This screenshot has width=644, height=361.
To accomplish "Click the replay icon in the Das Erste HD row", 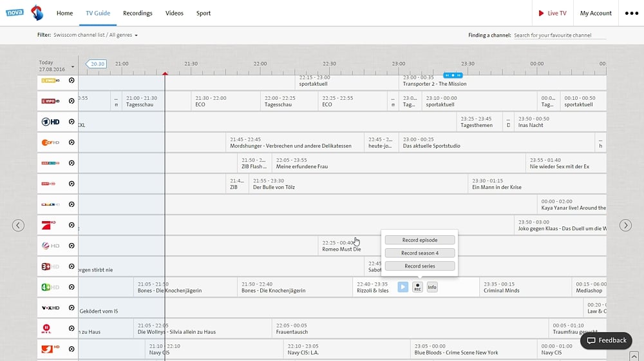I will click(71, 122).
